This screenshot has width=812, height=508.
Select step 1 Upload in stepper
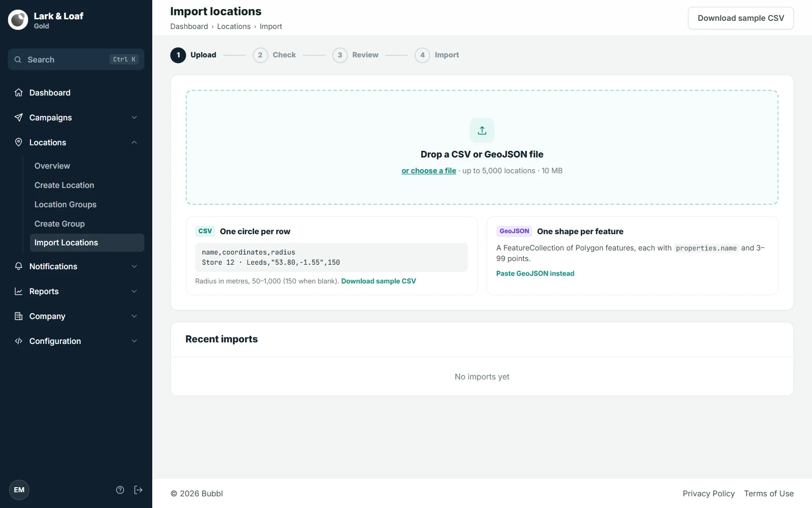[193, 55]
